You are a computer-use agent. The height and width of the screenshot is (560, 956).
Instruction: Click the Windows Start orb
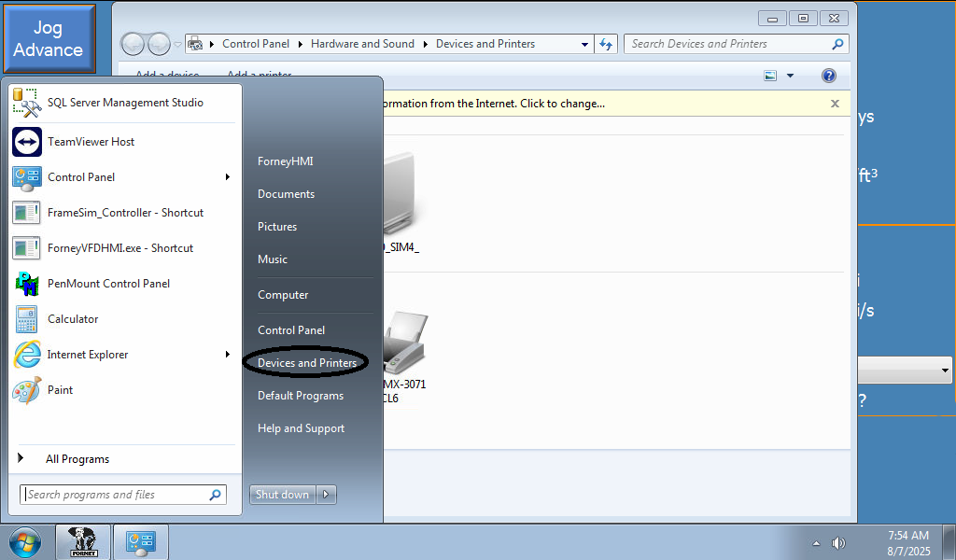click(x=25, y=542)
